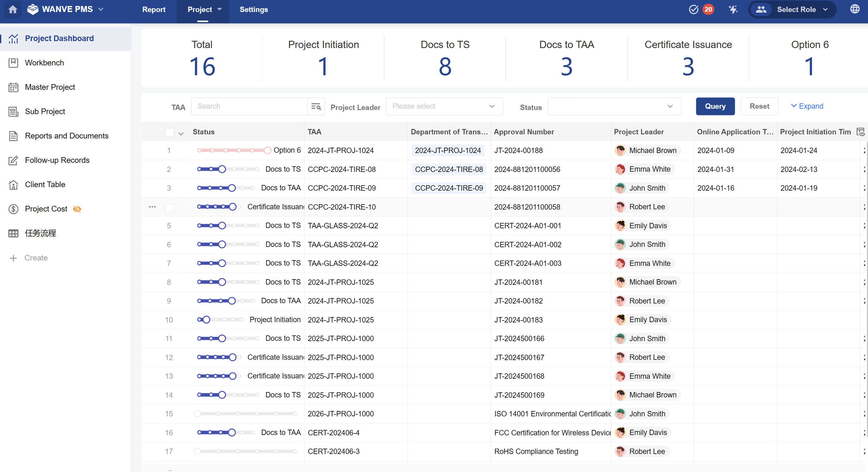Click Emily Davis's avatar in row 5

coord(620,225)
